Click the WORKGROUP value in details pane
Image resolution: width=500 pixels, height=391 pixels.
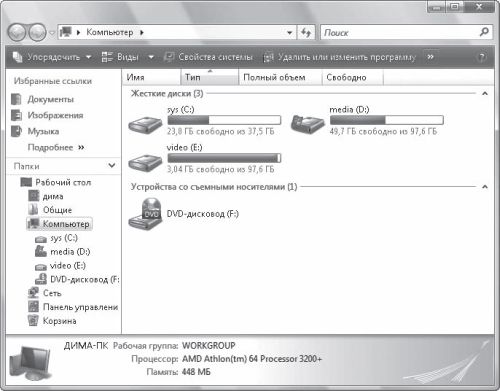[209, 346]
